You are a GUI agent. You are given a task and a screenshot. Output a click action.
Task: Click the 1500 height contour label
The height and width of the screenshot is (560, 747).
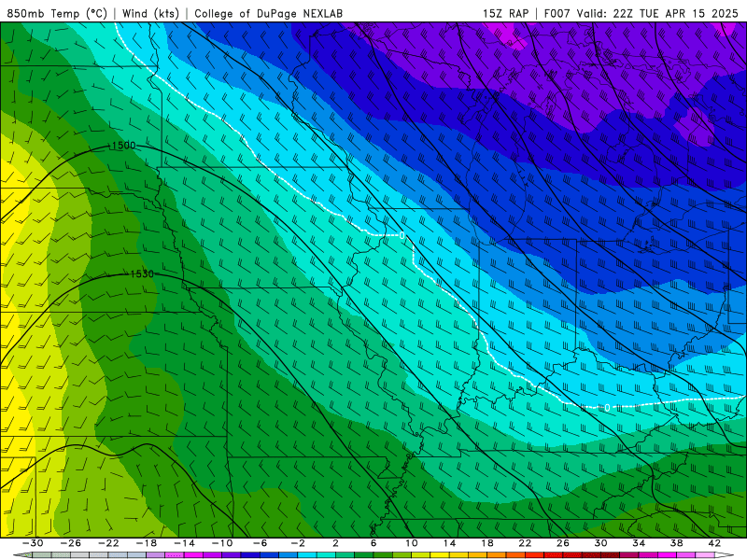pos(123,146)
